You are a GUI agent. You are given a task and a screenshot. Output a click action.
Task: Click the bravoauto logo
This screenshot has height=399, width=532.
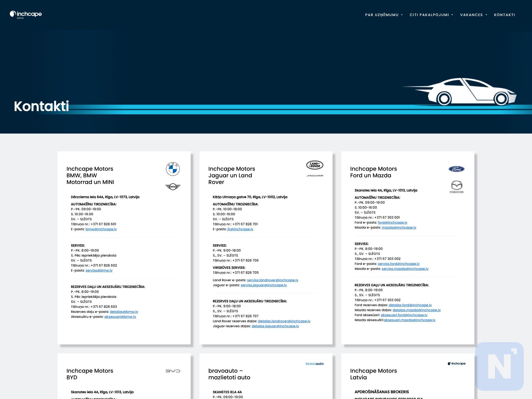[x=315, y=364]
